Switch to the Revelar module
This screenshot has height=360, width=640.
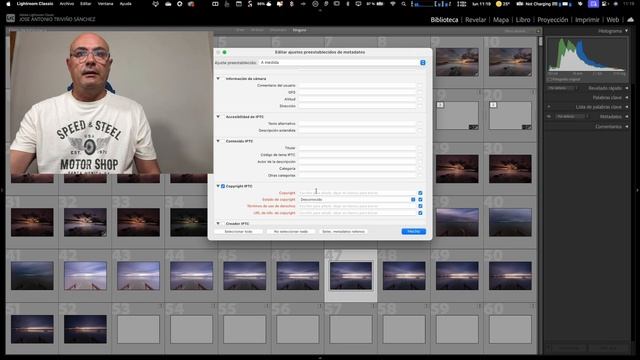tap(476, 20)
